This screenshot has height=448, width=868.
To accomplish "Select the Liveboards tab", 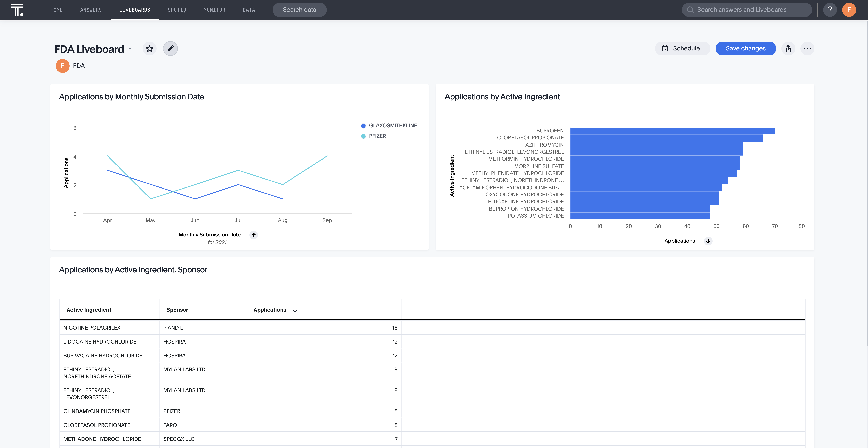I will (x=135, y=10).
